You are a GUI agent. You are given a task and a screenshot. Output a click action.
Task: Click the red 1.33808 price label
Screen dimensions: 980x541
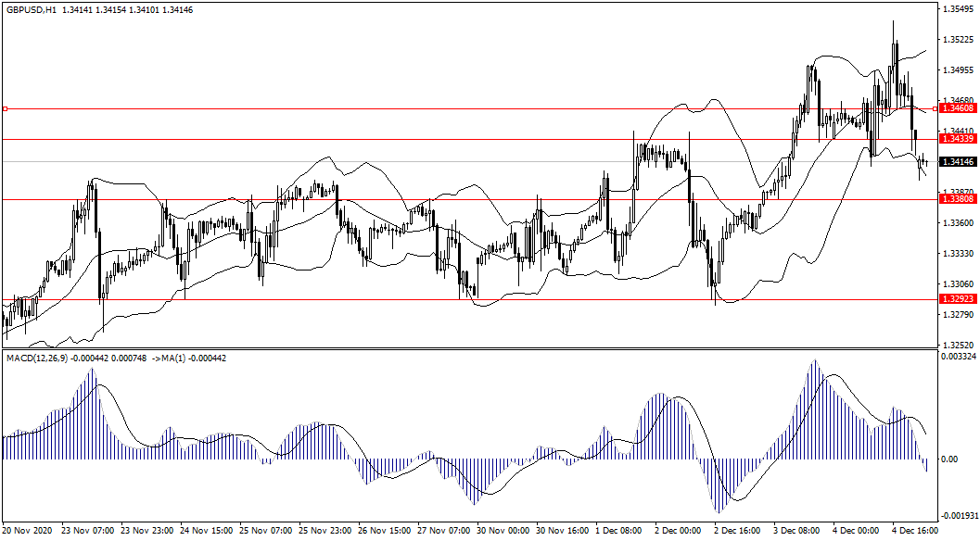[x=956, y=199]
